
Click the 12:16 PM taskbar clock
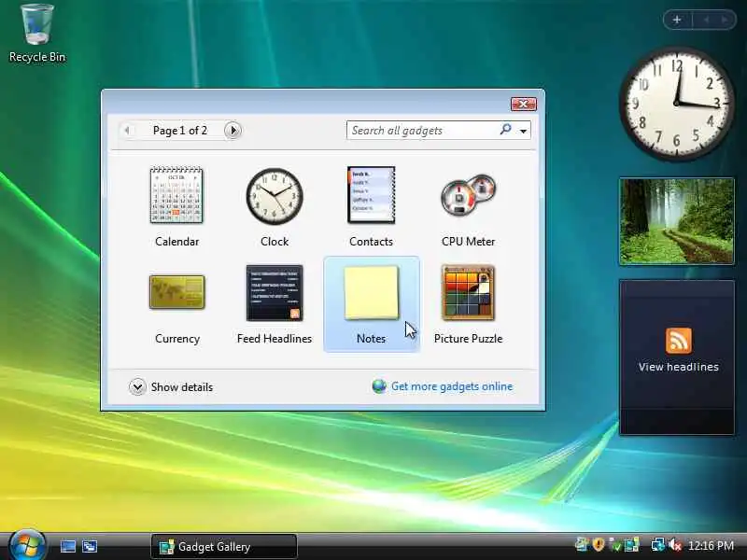[711, 545]
